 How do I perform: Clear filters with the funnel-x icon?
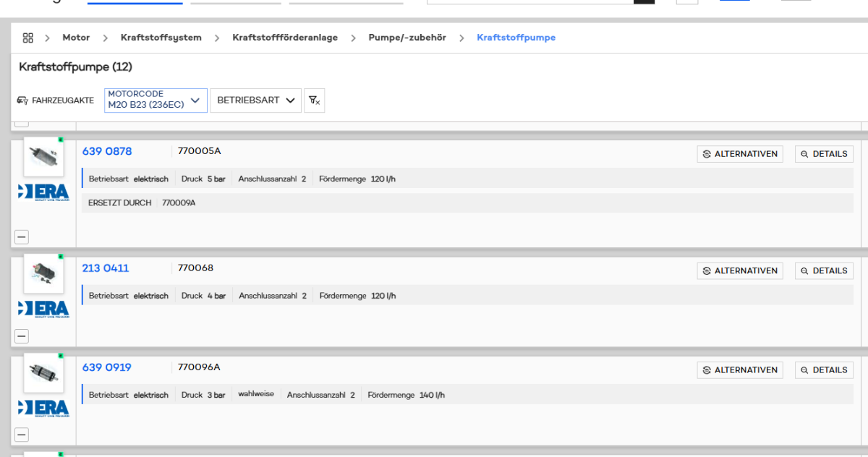(315, 101)
